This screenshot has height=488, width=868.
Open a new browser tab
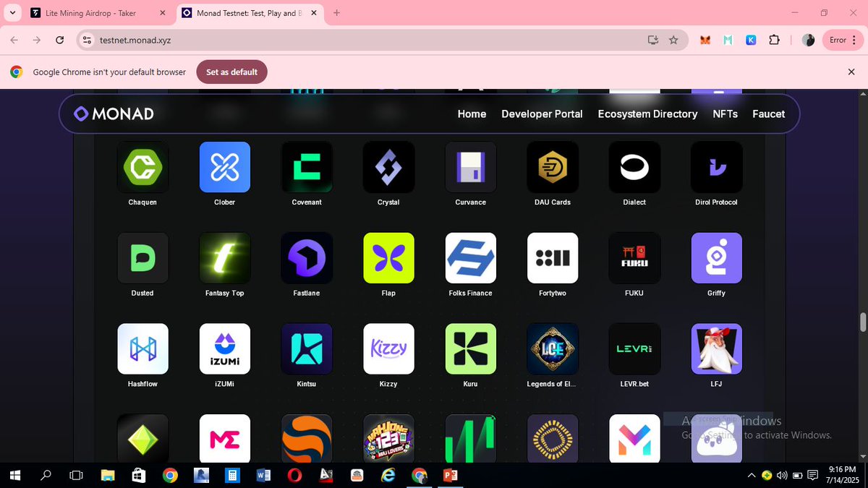(x=337, y=13)
